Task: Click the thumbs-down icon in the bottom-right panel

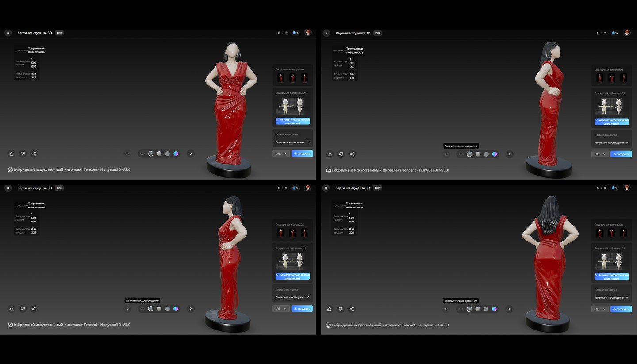Action: [x=341, y=309]
